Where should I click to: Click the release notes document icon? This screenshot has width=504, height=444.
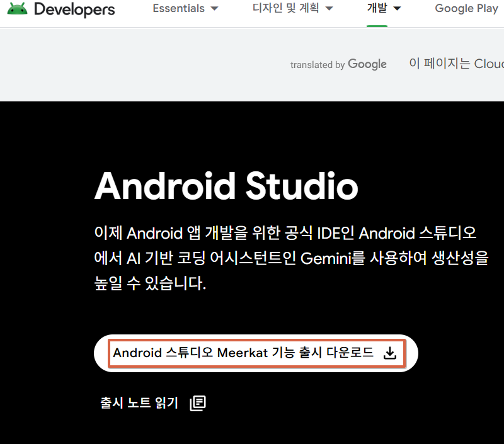click(198, 403)
